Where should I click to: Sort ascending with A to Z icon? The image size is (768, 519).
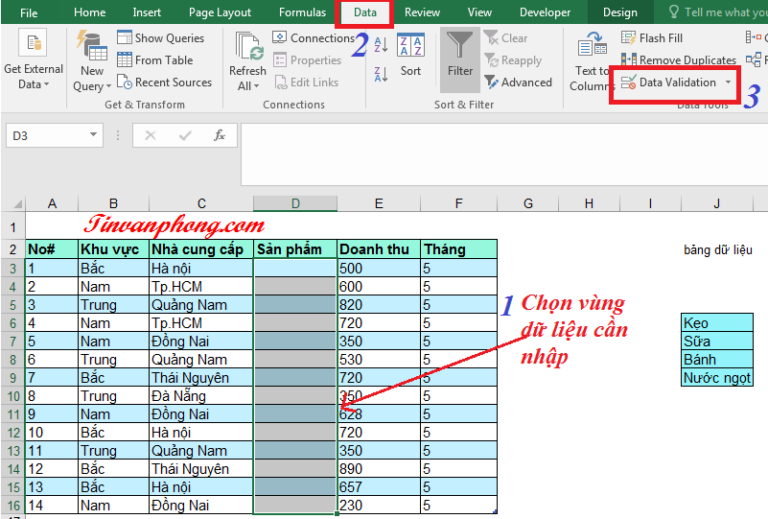tap(381, 42)
